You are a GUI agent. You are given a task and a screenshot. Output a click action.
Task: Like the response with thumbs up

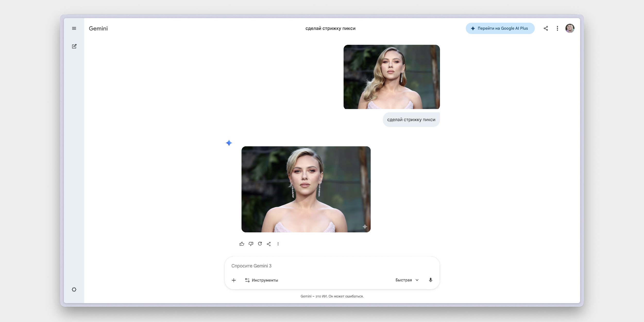[242, 244]
